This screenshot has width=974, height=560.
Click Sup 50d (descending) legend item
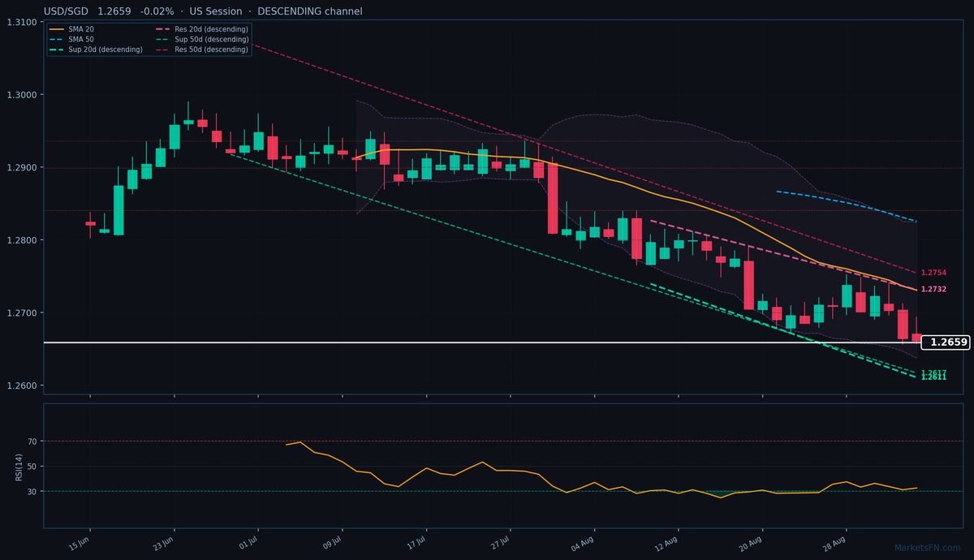201,39
